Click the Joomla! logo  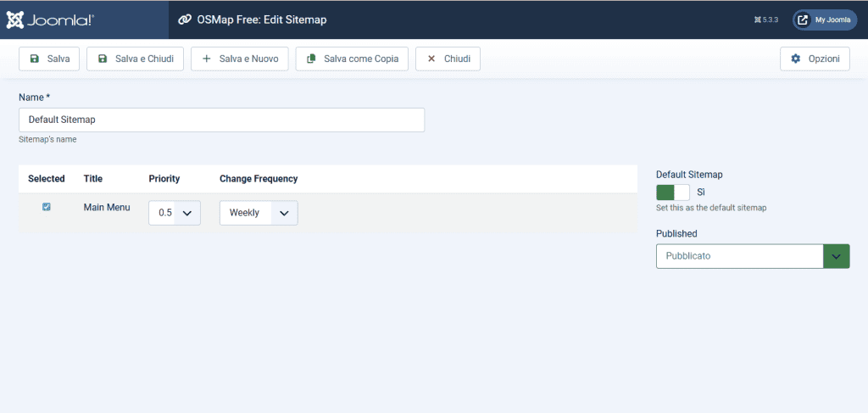[x=50, y=20]
